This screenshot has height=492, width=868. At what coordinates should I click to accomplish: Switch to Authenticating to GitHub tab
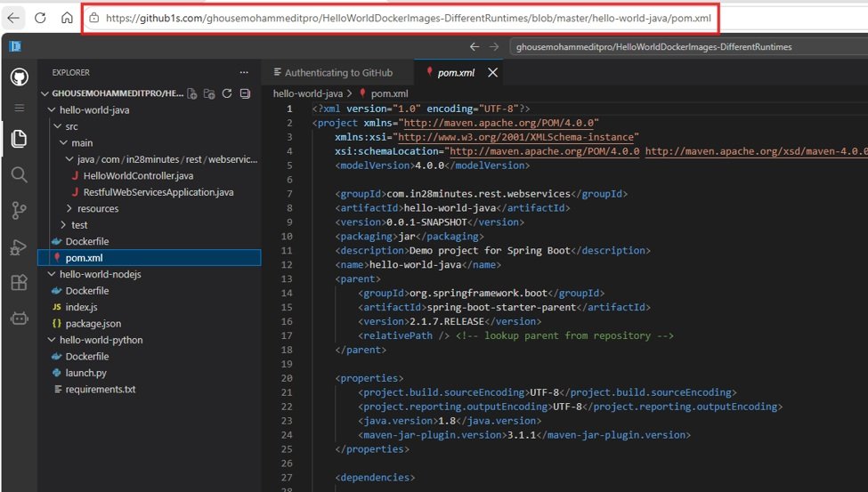click(x=337, y=72)
